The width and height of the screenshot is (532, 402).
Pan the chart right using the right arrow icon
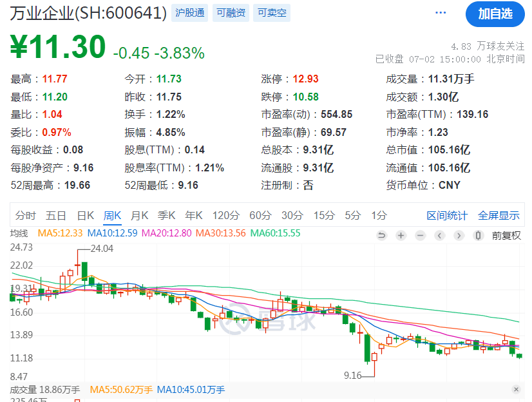pyautogui.click(x=459, y=235)
